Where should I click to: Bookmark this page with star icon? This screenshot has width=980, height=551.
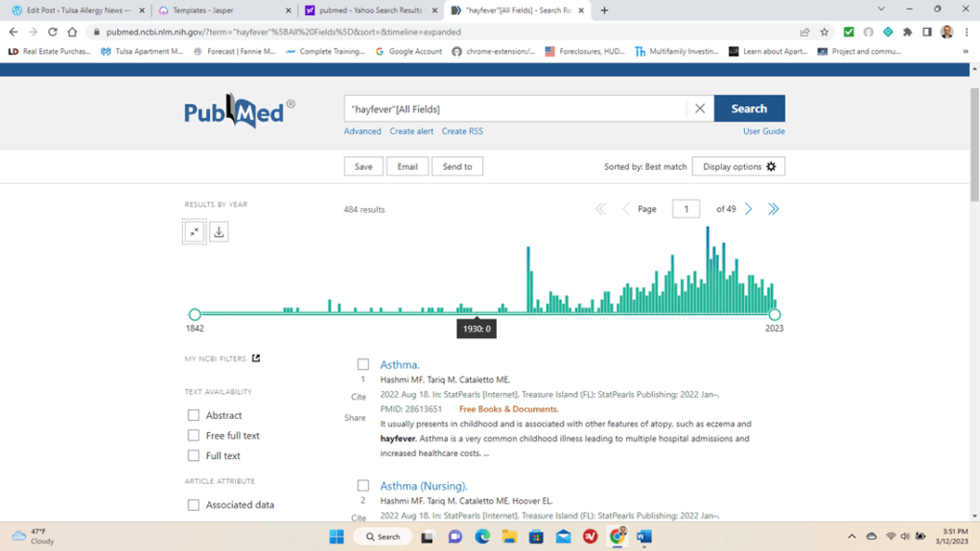click(825, 32)
